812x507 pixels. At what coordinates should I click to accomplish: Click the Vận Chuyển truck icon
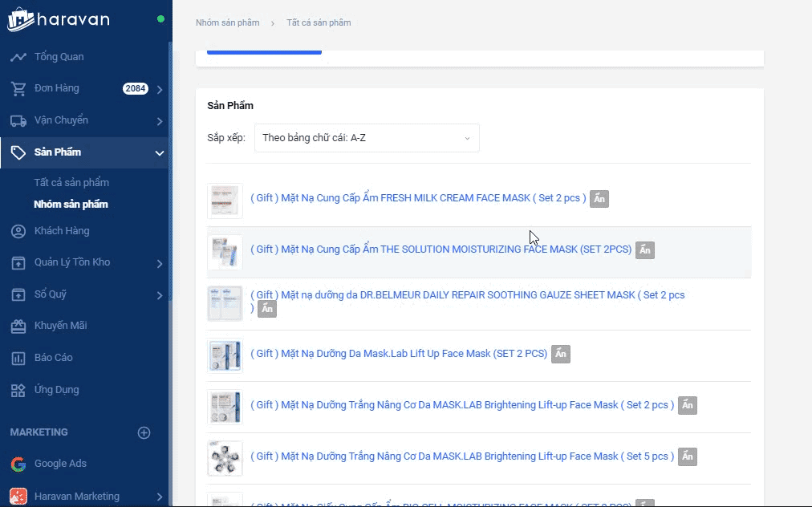[x=18, y=120]
